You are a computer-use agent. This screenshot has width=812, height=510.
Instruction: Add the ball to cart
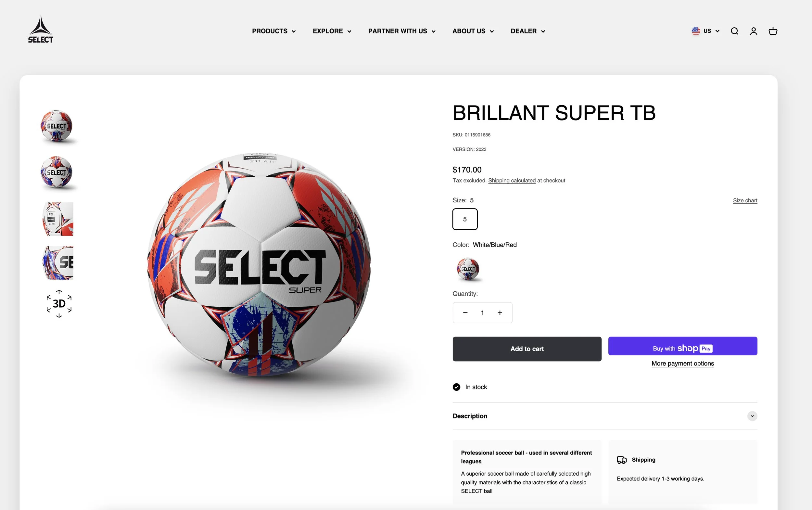click(527, 349)
